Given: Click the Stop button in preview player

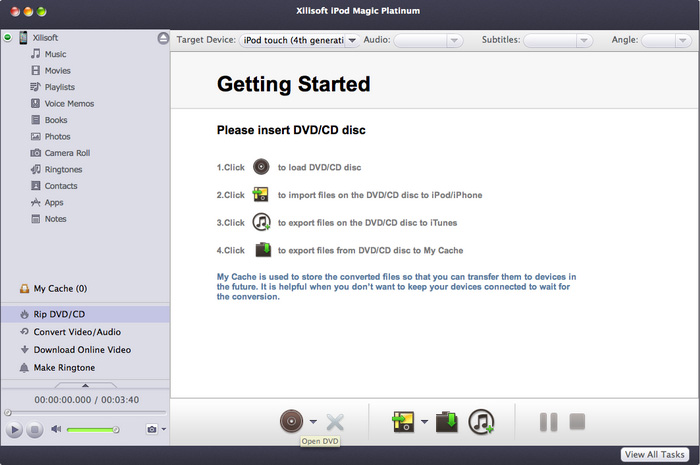Looking at the screenshot, I should pyautogui.click(x=34, y=430).
